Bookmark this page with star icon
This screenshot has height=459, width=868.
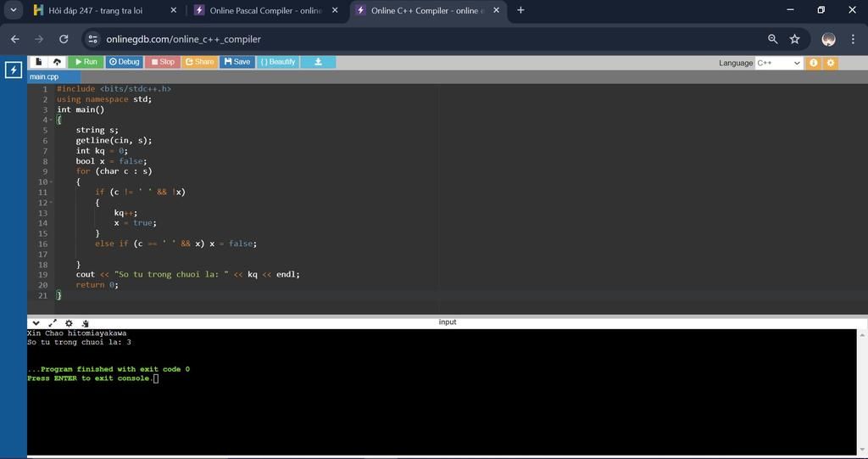(795, 39)
